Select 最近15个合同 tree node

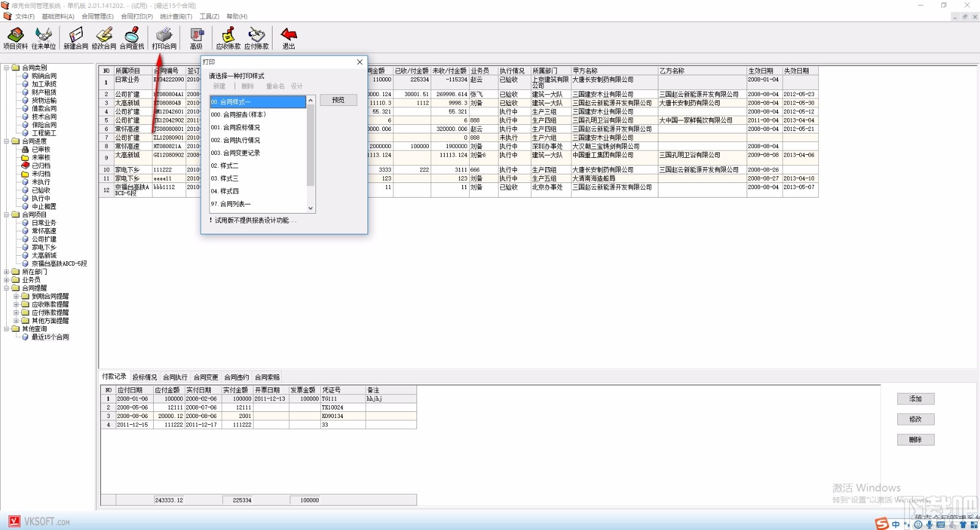(50, 337)
